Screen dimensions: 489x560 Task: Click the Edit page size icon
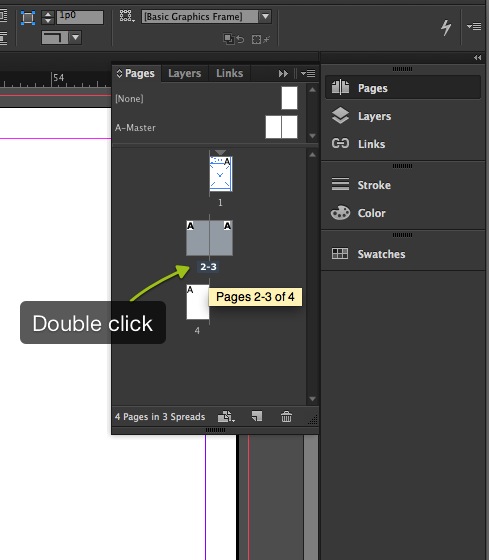(226, 416)
